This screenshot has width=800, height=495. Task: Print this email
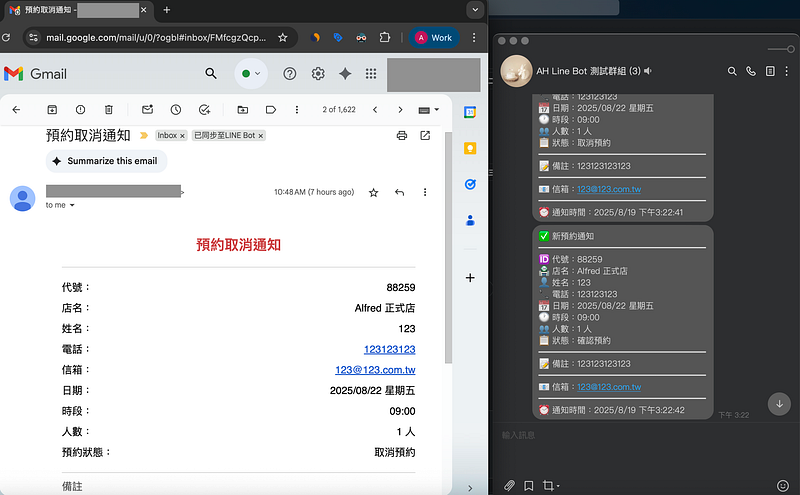[402, 136]
